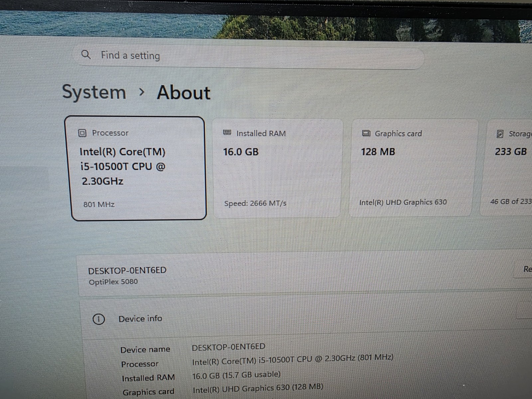Click the Graphics card row label in Device info
Screen dimensions: 532x399
148,392
